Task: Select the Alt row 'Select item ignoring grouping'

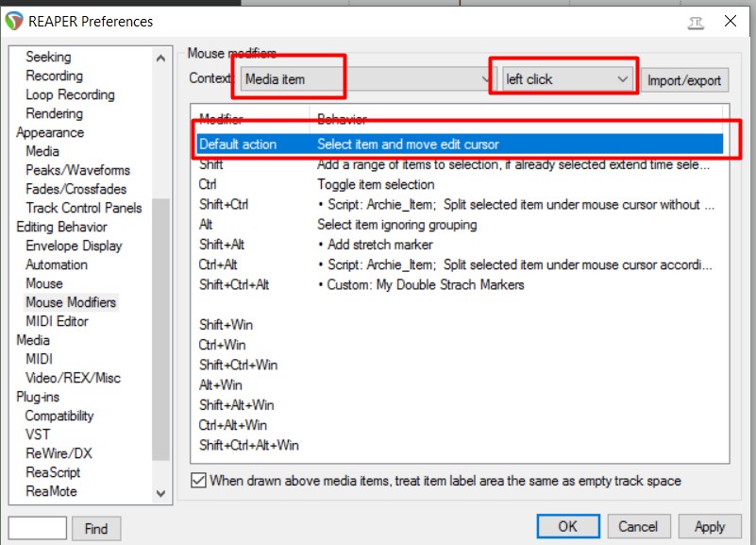Action: [460, 224]
